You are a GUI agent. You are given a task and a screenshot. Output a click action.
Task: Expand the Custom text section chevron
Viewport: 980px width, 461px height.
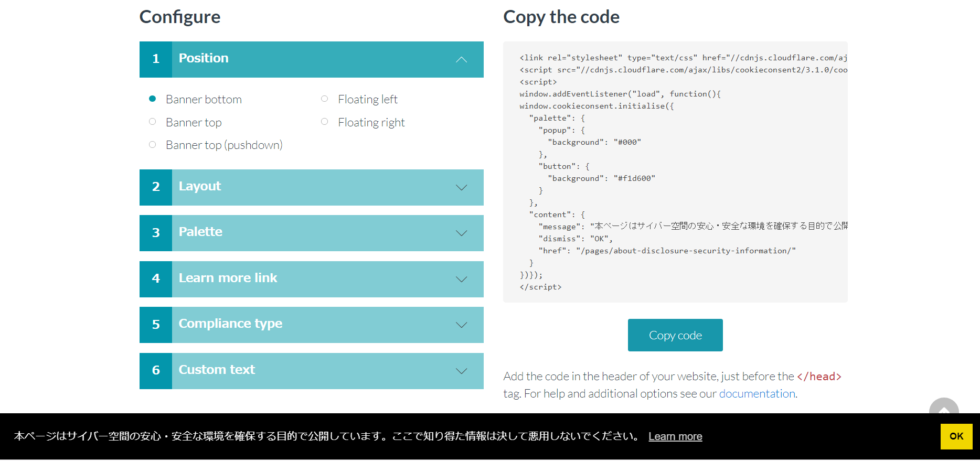click(462, 371)
